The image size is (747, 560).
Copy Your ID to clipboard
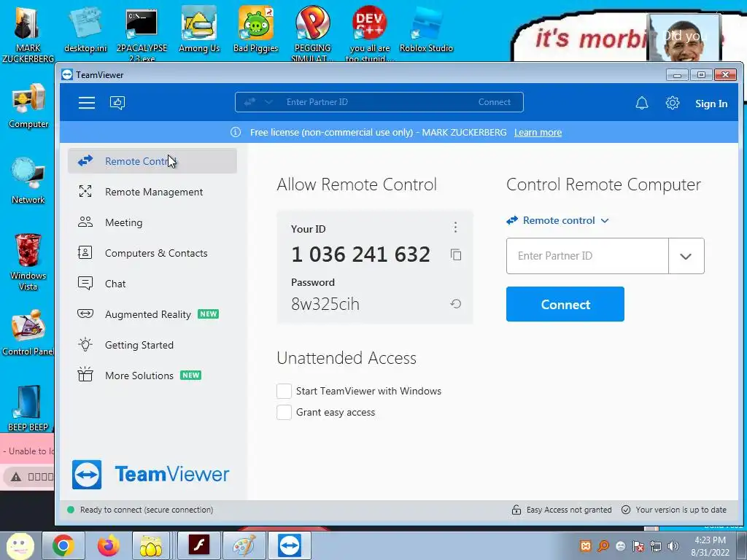click(x=456, y=254)
